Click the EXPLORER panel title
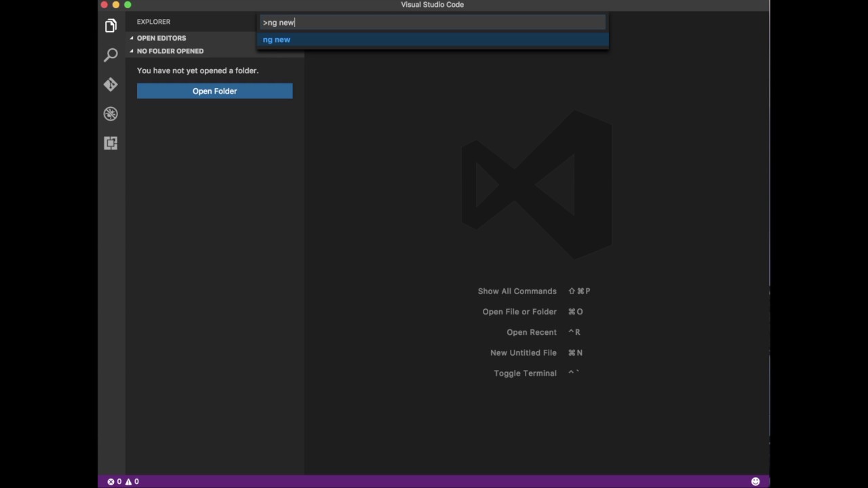 pyautogui.click(x=153, y=22)
